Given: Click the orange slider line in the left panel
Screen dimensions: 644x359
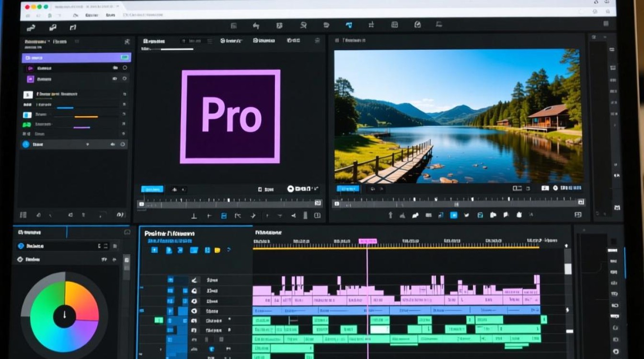Looking at the screenshot, I should coord(86,117).
